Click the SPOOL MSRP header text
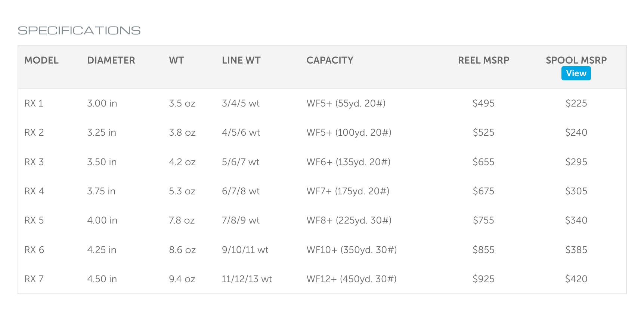This screenshot has height=317, width=644. point(576,60)
